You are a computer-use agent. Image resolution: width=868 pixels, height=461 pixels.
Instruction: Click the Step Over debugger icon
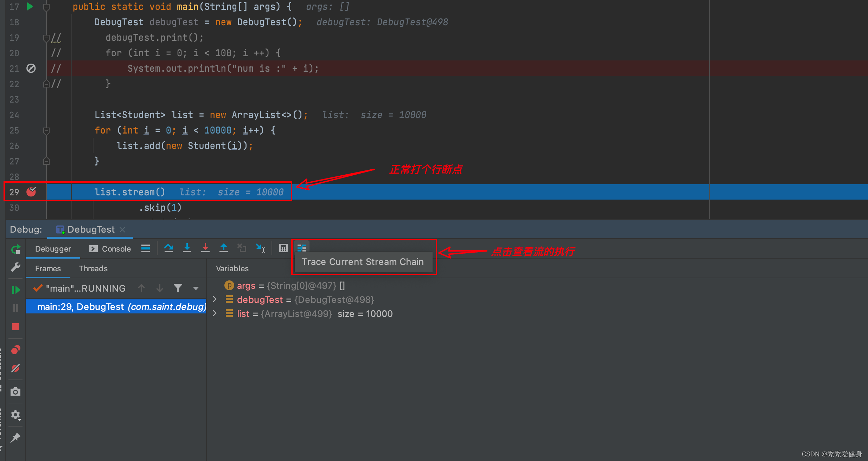click(x=169, y=248)
